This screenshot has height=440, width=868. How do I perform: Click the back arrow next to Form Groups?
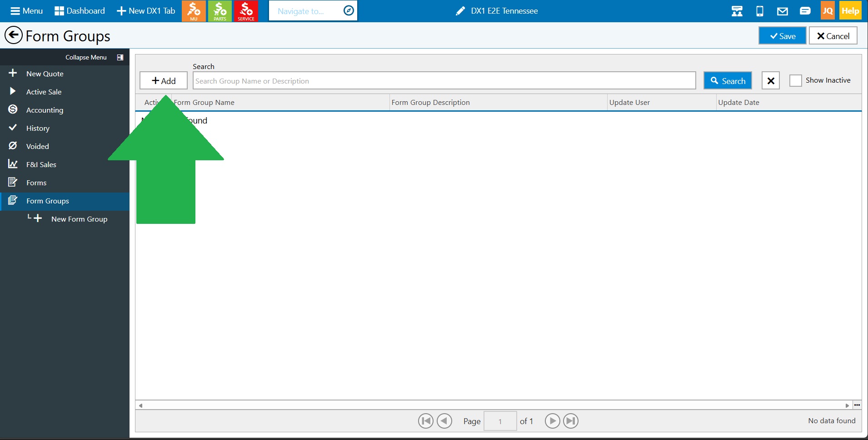[14, 35]
